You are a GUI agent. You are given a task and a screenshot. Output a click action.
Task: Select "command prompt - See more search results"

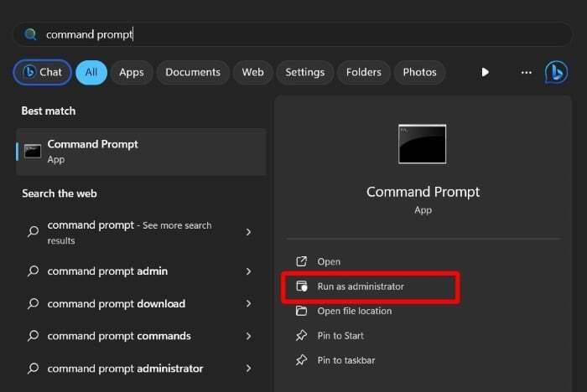[x=129, y=232]
